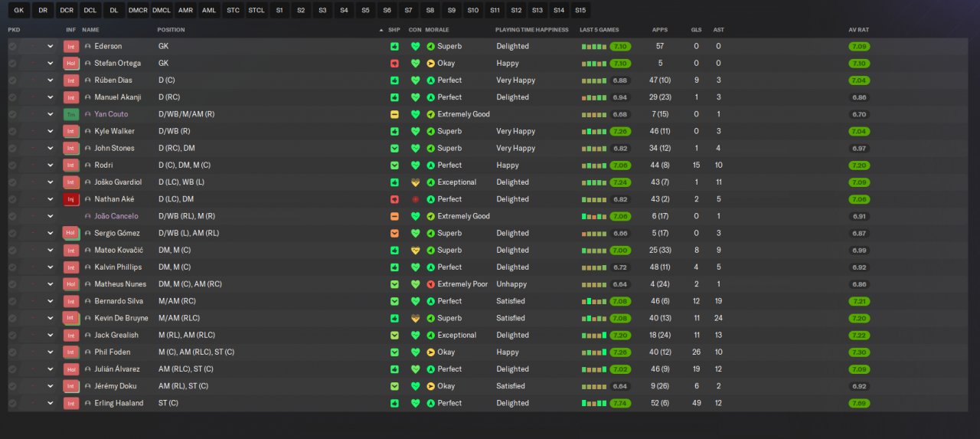Click Sergio Gómez's orange sharpness icon
Screen dimensions: 980x439
[394, 233]
